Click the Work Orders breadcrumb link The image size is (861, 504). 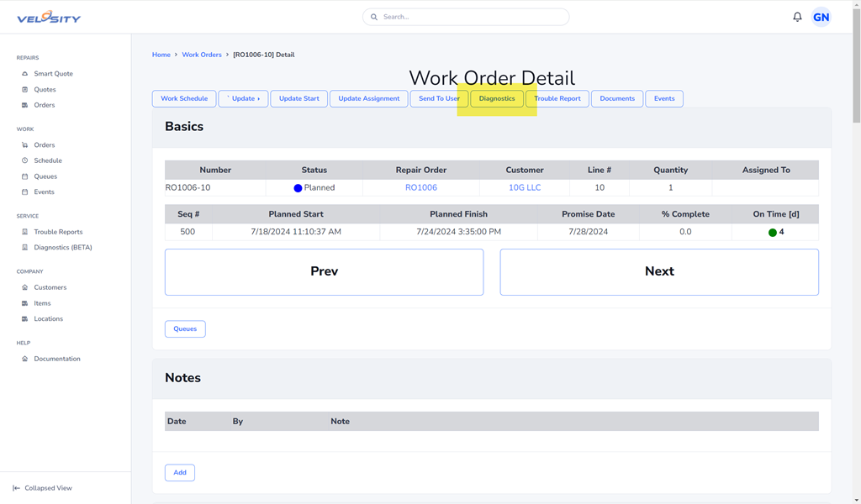(202, 55)
